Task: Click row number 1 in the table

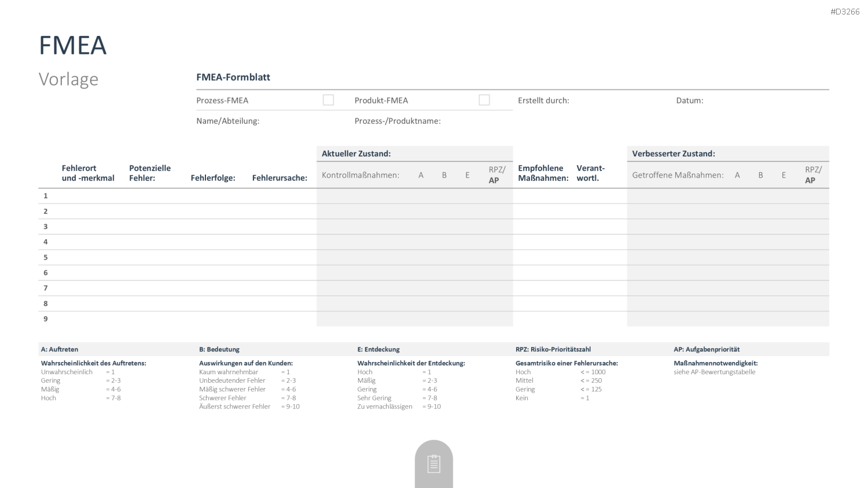Action: point(45,195)
